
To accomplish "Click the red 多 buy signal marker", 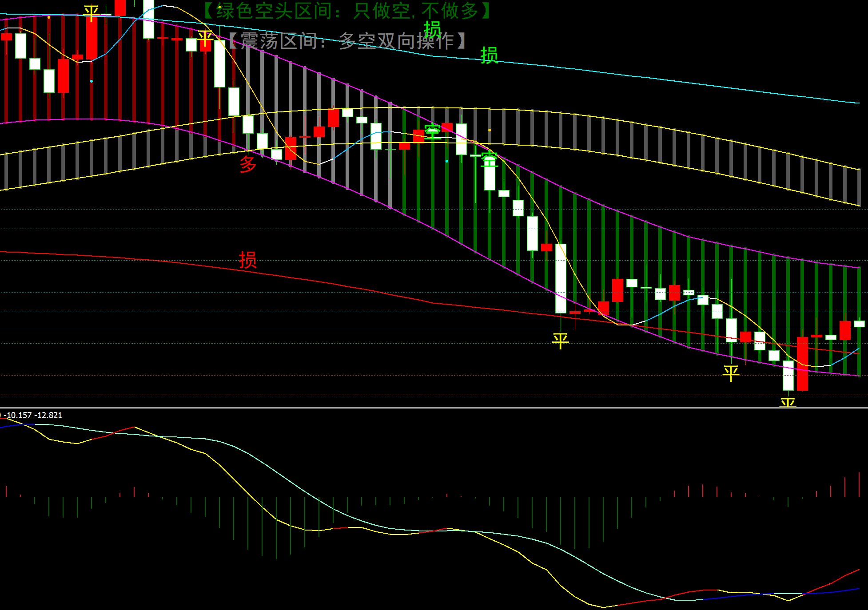I will pos(248,164).
